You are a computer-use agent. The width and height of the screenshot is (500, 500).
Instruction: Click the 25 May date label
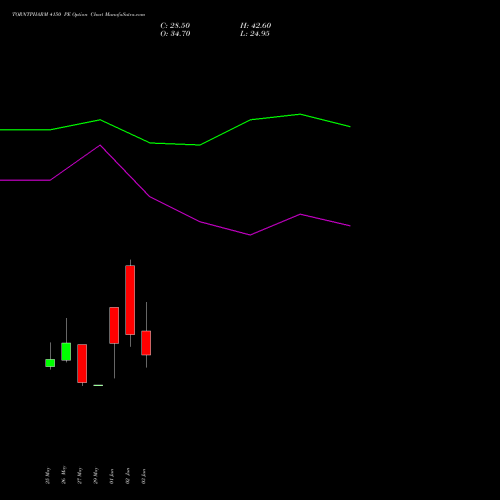click(48, 476)
